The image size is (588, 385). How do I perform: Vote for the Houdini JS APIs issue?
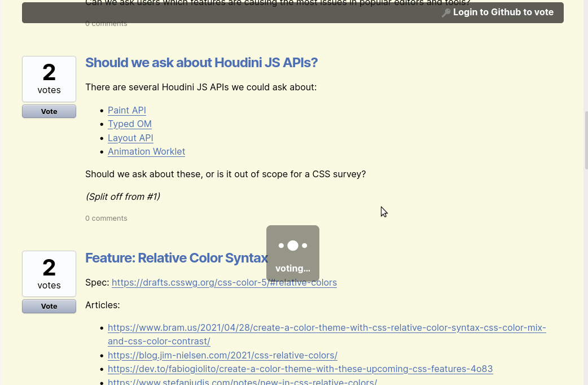[49, 111]
